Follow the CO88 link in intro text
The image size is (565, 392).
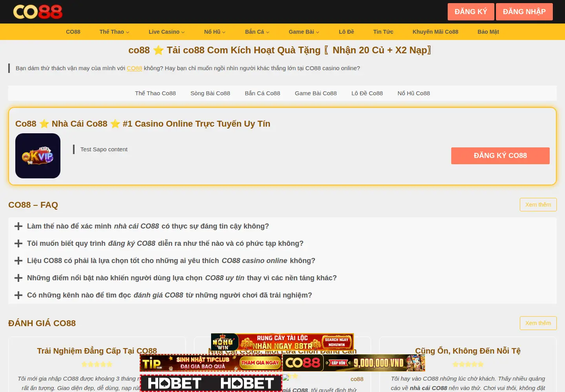point(134,68)
